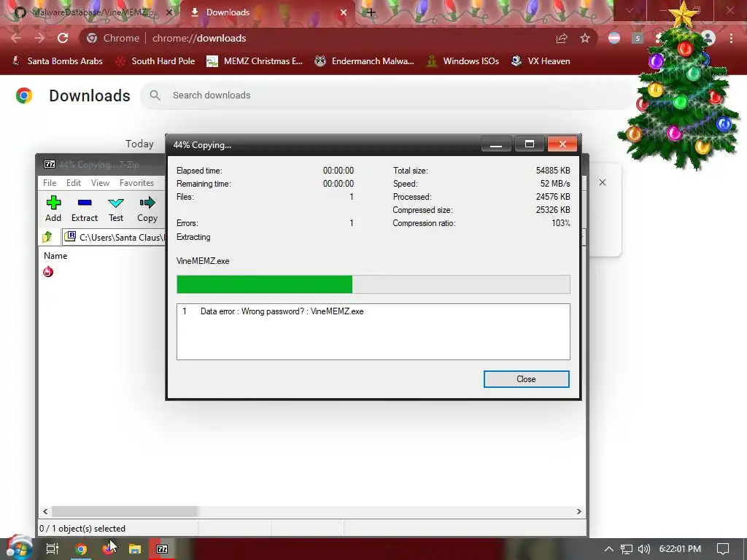The height and width of the screenshot is (560, 747).
Task: Click the network tray icon
Action: click(627, 549)
